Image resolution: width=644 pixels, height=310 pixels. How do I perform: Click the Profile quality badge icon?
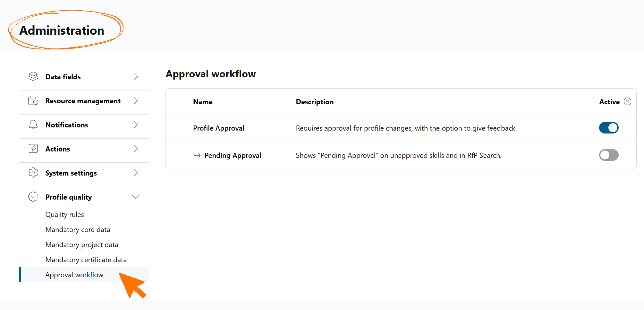(x=33, y=197)
